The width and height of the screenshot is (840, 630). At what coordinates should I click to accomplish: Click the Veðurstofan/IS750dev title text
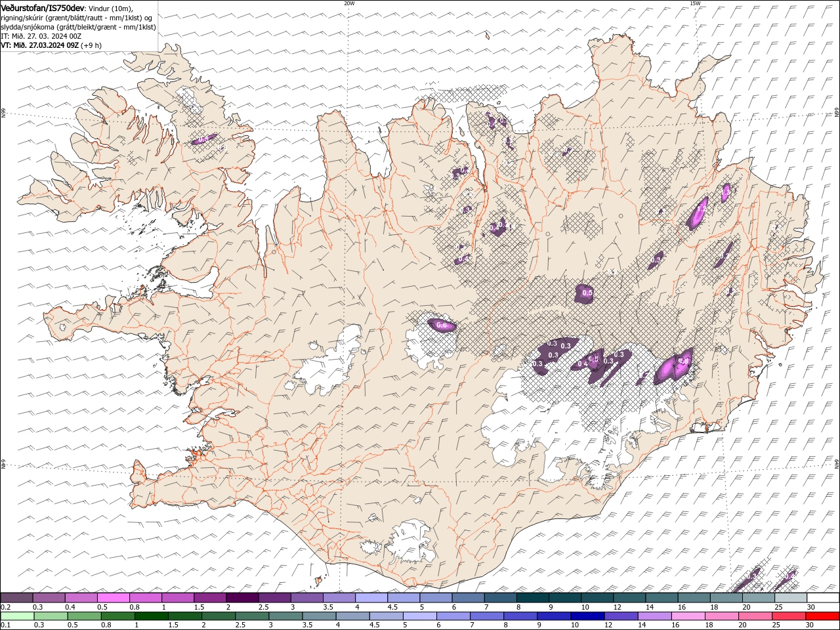[43, 7]
